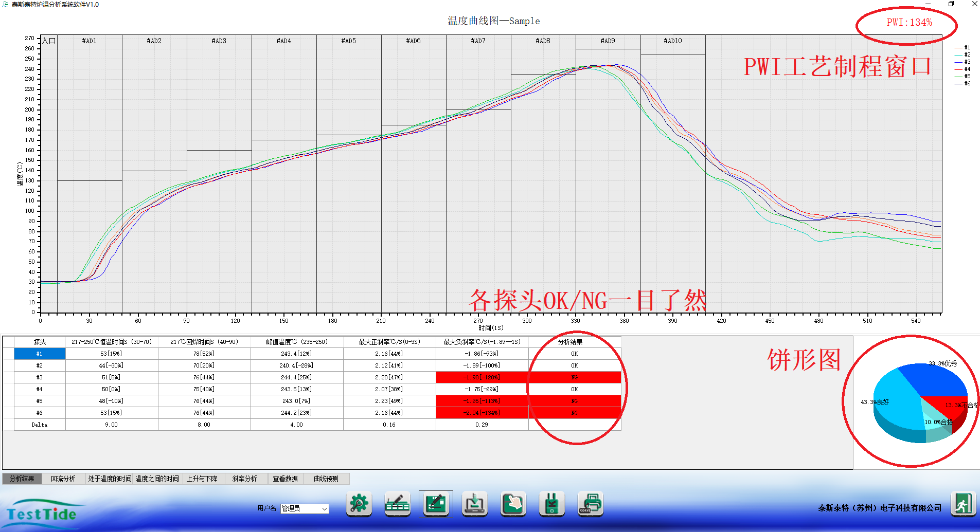Open the 用户名 user dropdown
This screenshot has height=532, width=980.
305,508
